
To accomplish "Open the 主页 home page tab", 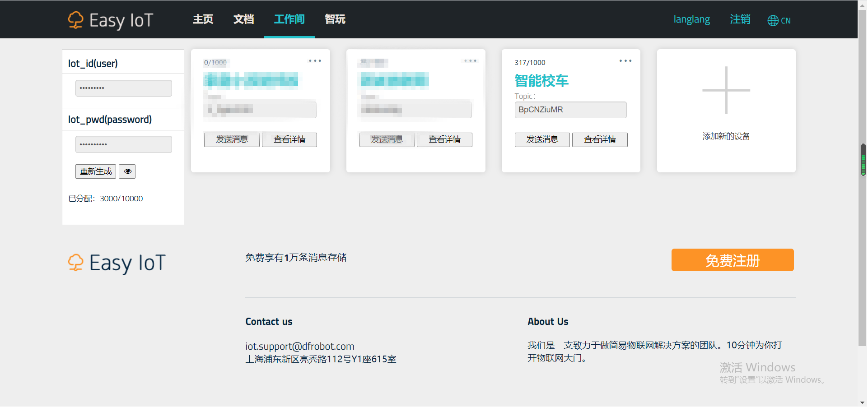I will tap(203, 19).
